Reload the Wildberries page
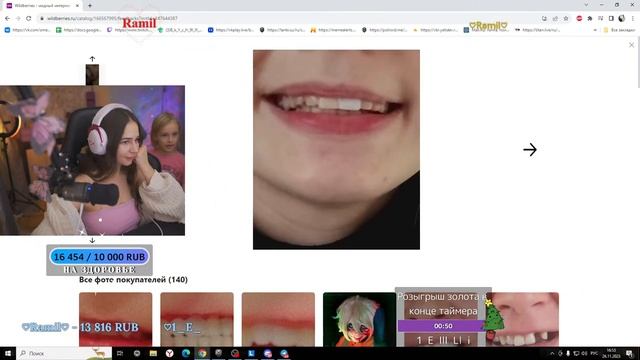Viewport: 640px width, 360px height. [x=29, y=18]
